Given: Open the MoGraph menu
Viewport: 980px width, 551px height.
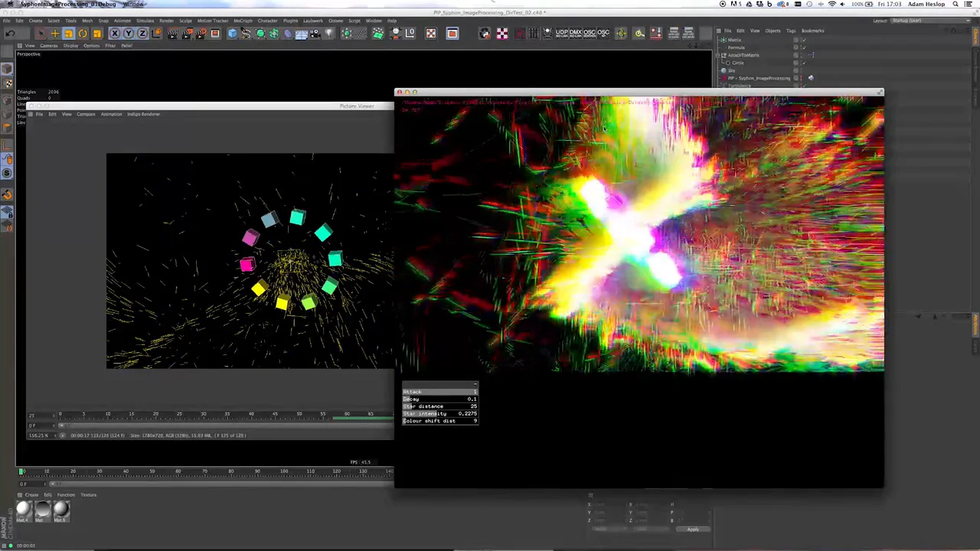Looking at the screenshot, I should (243, 21).
